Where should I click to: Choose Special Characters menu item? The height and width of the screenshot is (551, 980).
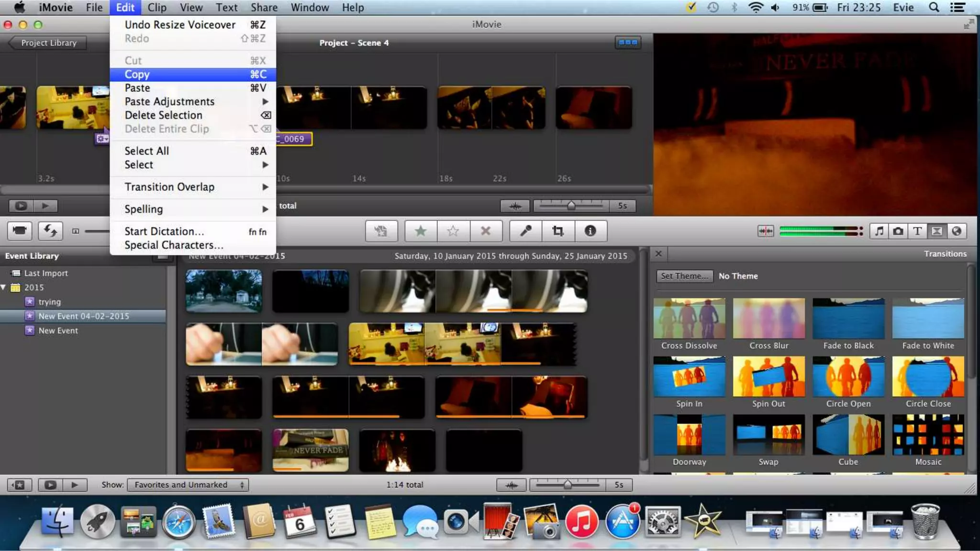tap(193, 245)
